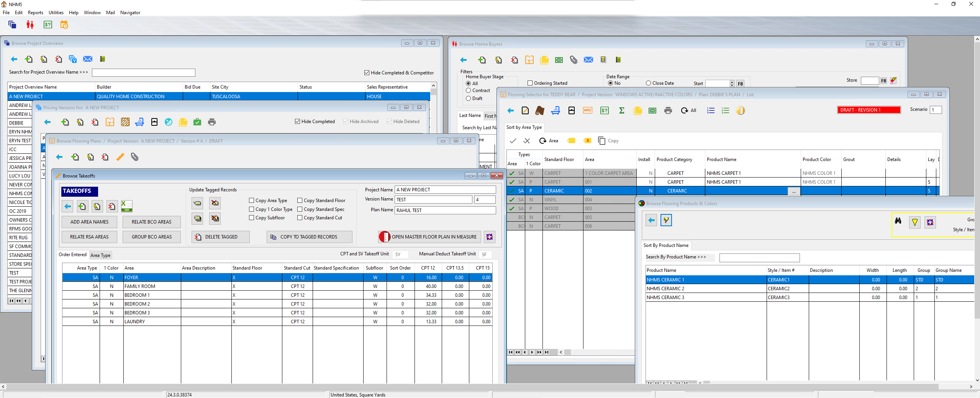This screenshot has height=398, width=980.
Task: Switch to the Area Type tab
Action: pyautogui.click(x=100, y=255)
